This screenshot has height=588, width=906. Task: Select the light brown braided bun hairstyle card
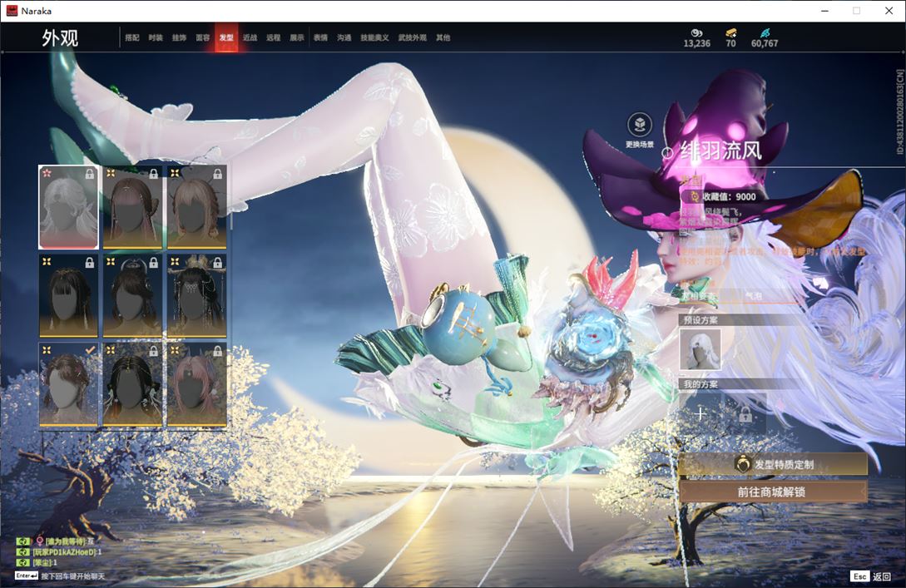196,207
